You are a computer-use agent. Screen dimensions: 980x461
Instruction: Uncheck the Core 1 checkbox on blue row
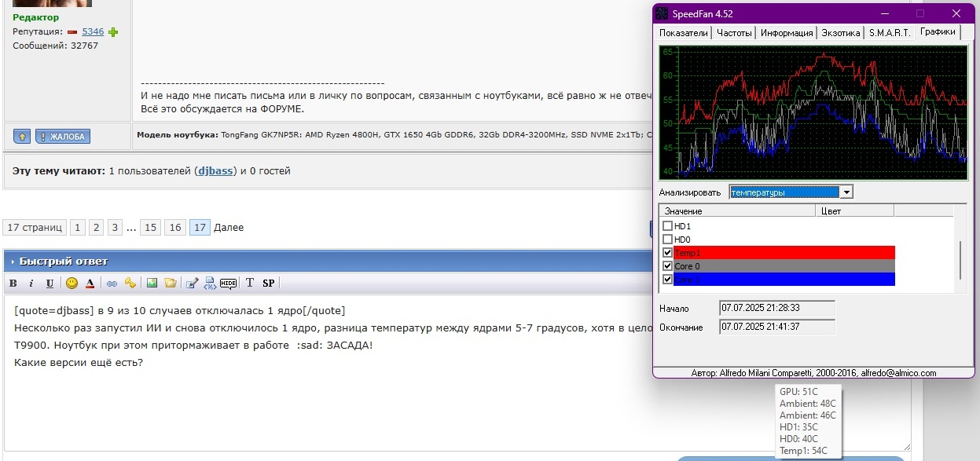[667, 280]
